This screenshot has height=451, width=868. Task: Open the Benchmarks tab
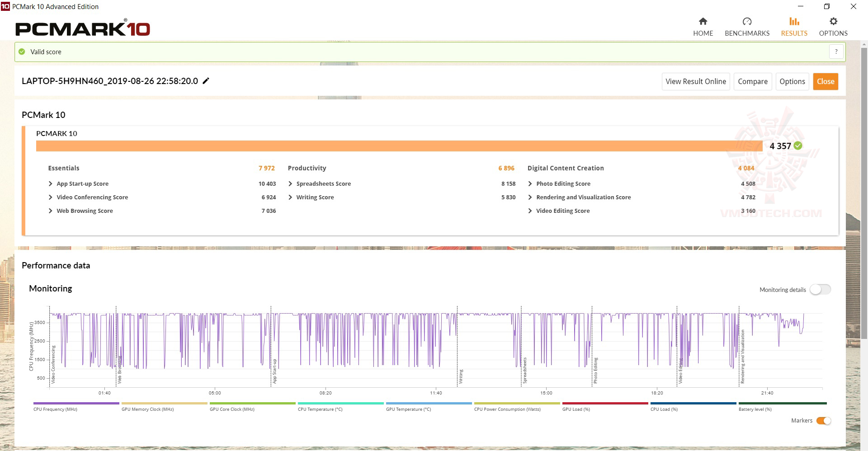click(x=747, y=27)
